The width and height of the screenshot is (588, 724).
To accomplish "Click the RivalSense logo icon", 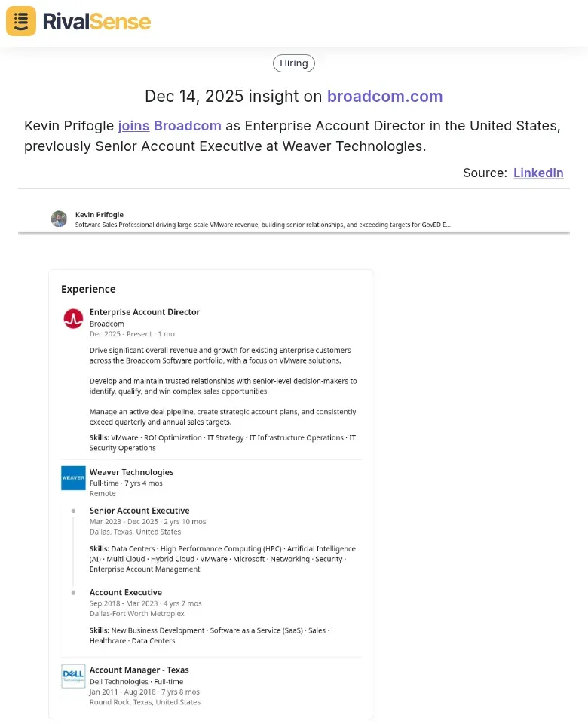I will pyautogui.click(x=21, y=21).
